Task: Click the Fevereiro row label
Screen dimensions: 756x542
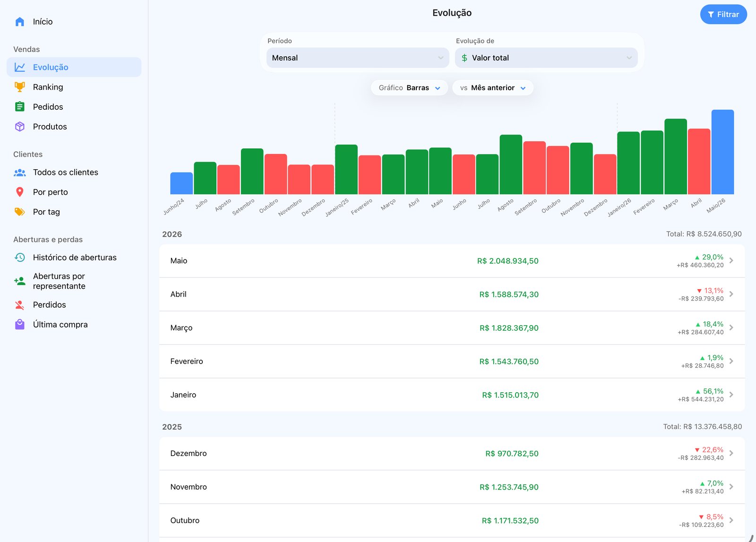Action: (187, 361)
